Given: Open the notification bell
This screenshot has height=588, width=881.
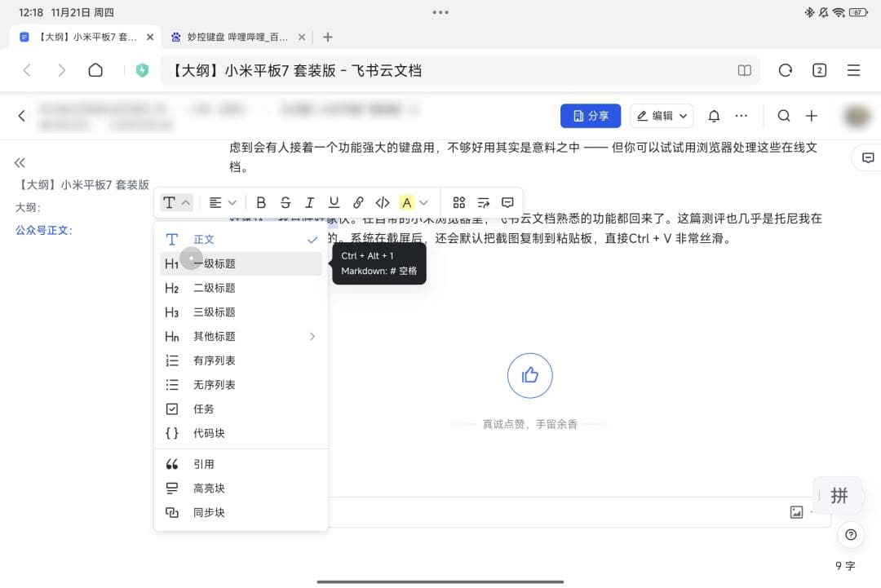Looking at the screenshot, I should 714,116.
